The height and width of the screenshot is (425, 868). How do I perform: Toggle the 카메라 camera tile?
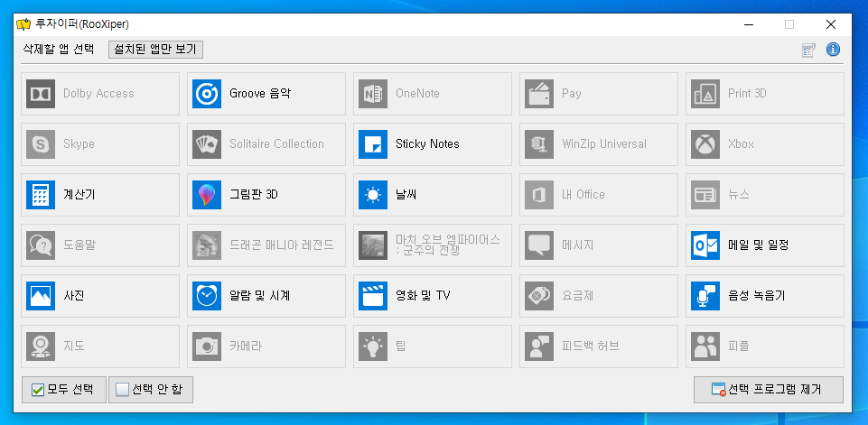point(266,346)
